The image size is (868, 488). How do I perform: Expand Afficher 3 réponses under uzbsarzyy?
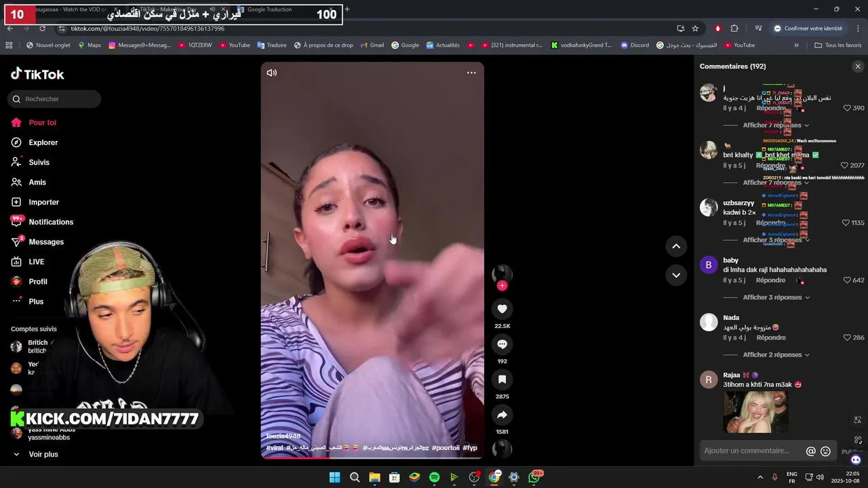[776, 240]
